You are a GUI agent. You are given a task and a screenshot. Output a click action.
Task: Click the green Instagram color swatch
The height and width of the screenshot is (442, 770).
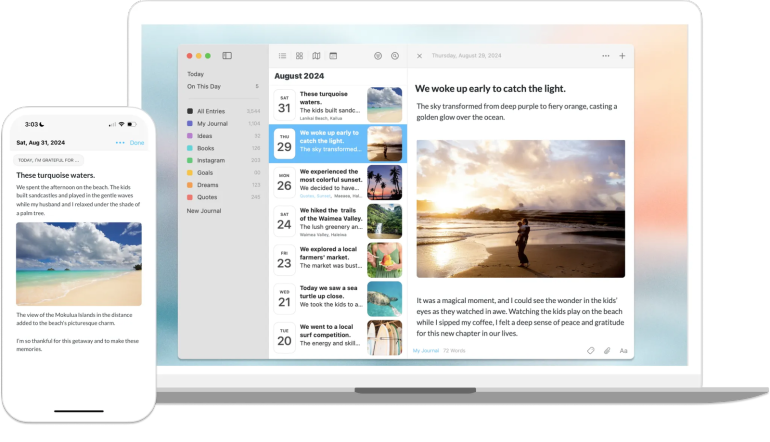(x=190, y=161)
